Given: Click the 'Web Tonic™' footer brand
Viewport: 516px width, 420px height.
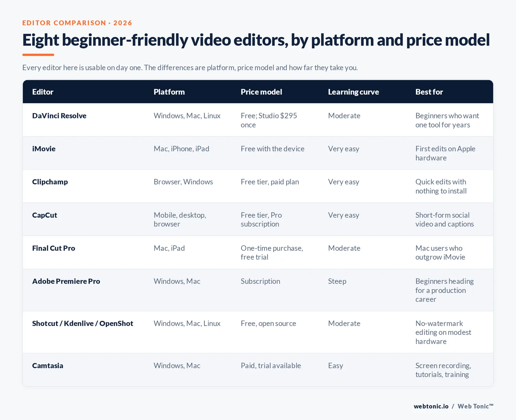Looking at the screenshot, I should pyautogui.click(x=475, y=406).
